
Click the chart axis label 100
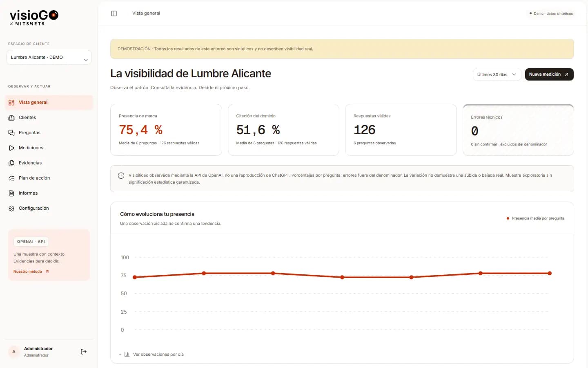pos(125,258)
